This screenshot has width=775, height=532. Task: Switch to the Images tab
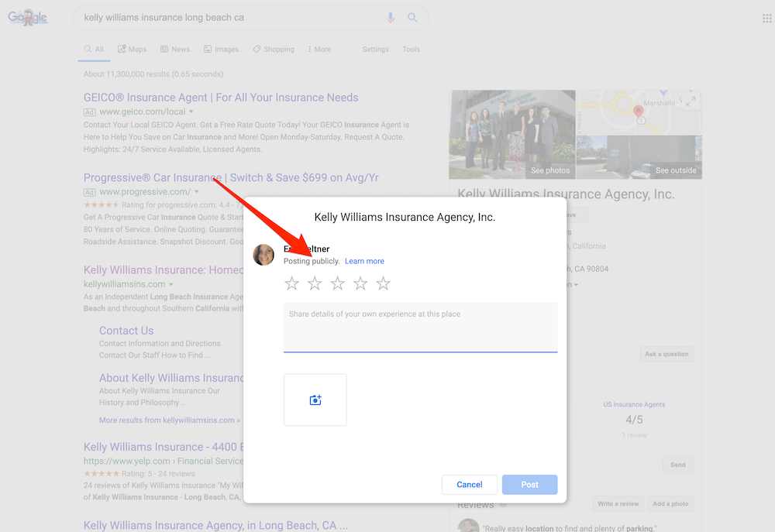pos(222,50)
